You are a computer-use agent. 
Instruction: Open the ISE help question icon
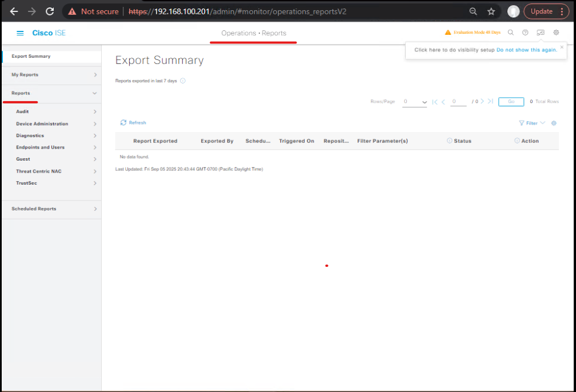(525, 33)
